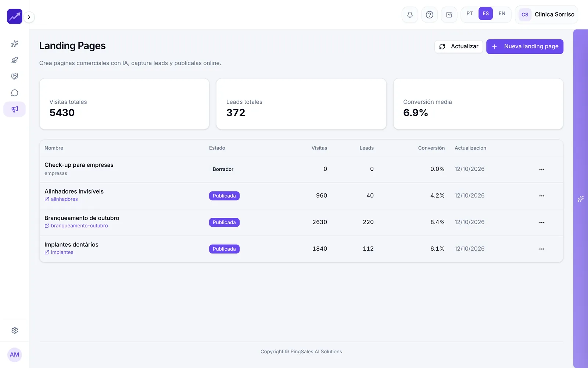Open actions menu for Branqueamento de outubro

click(542, 222)
